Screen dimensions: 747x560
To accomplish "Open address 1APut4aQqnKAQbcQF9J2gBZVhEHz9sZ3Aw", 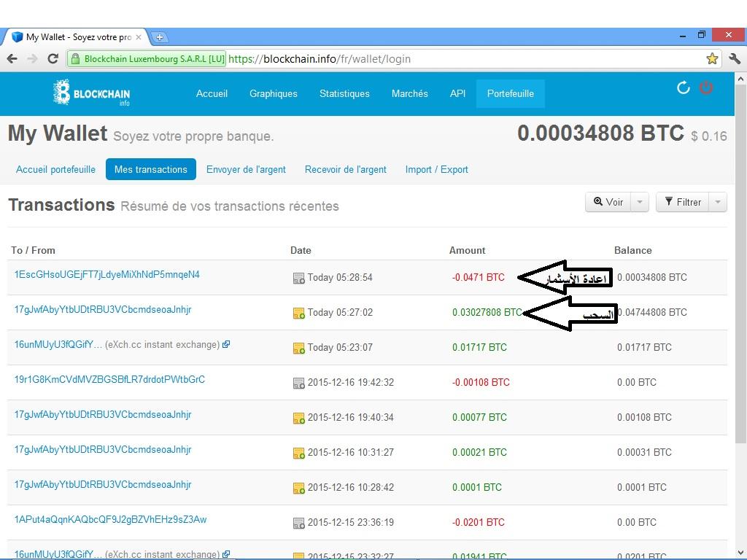I will coord(110,519).
